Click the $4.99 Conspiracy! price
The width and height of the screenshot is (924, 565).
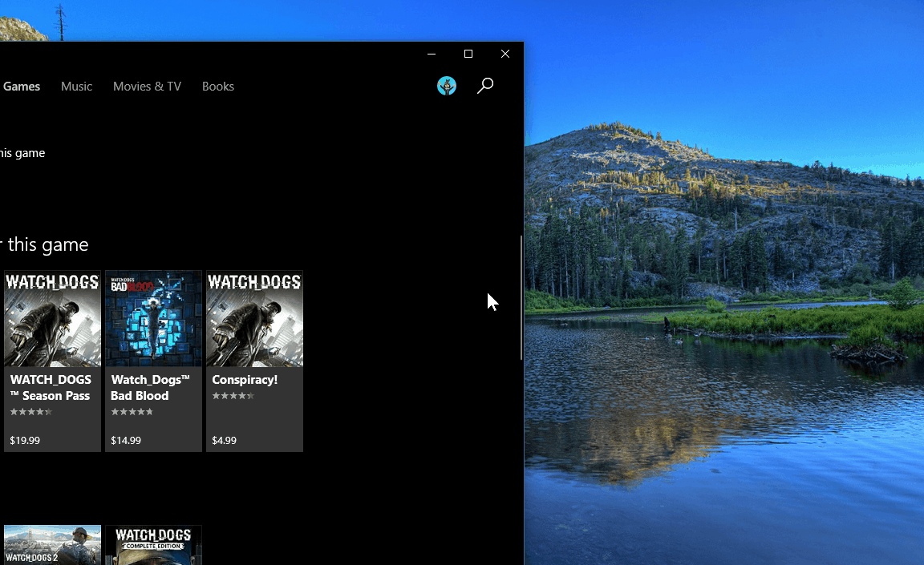[x=224, y=440]
